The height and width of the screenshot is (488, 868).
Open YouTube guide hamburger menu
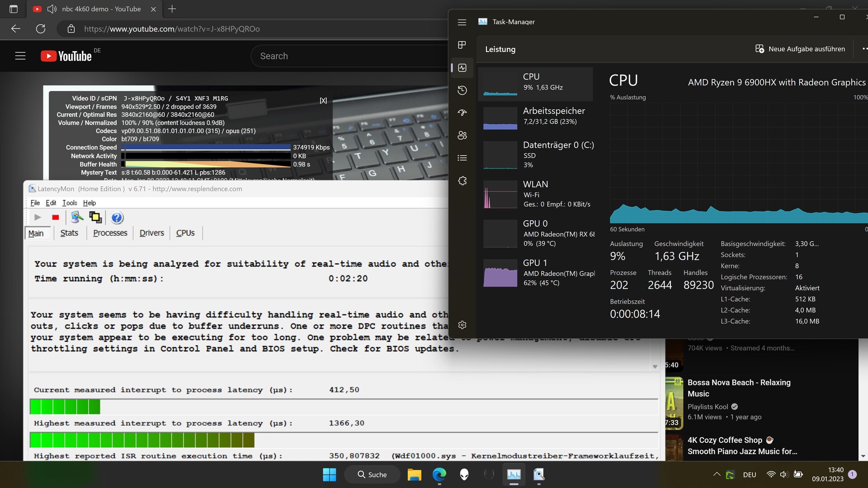tap(20, 56)
